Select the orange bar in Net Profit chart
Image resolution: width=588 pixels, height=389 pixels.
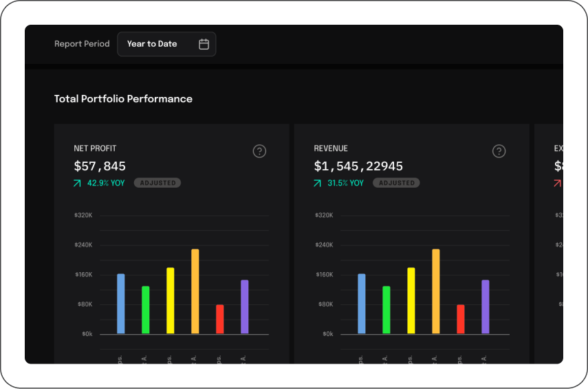(x=195, y=291)
